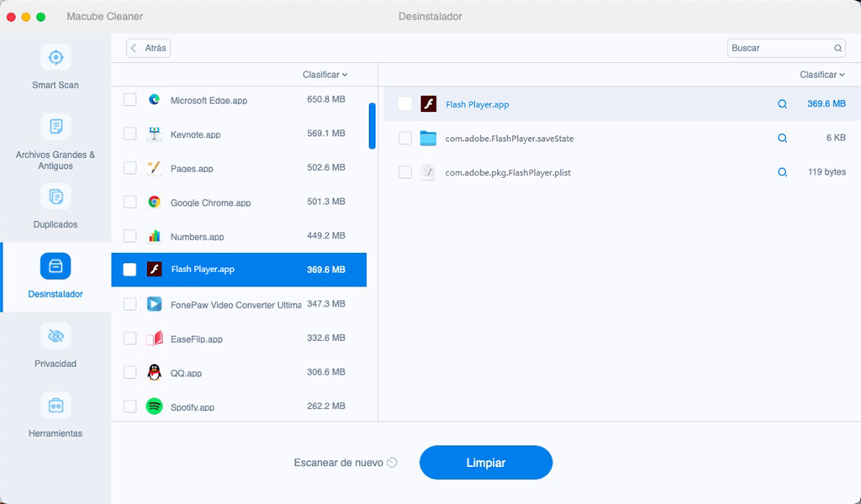This screenshot has height=504, width=861.
Task: Click the Numbers app icon
Action: [155, 236]
